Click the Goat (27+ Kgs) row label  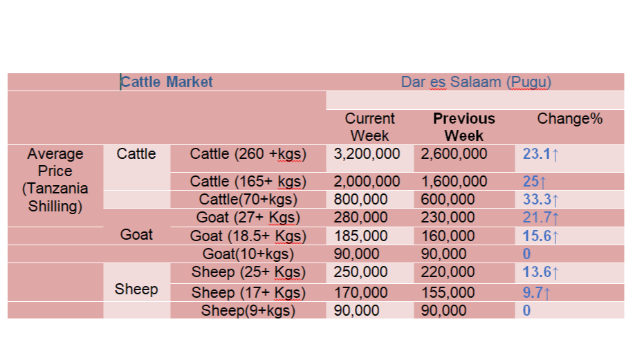point(248,218)
